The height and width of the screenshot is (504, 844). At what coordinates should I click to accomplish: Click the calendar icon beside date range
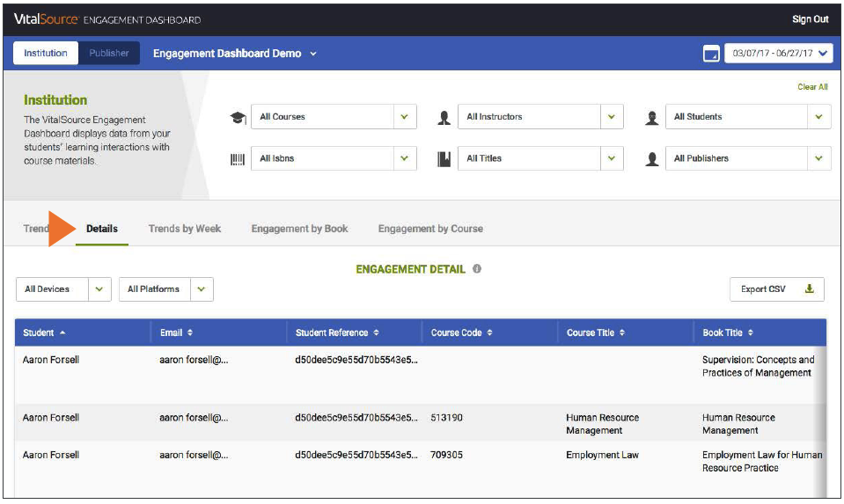click(x=711, y=55)
